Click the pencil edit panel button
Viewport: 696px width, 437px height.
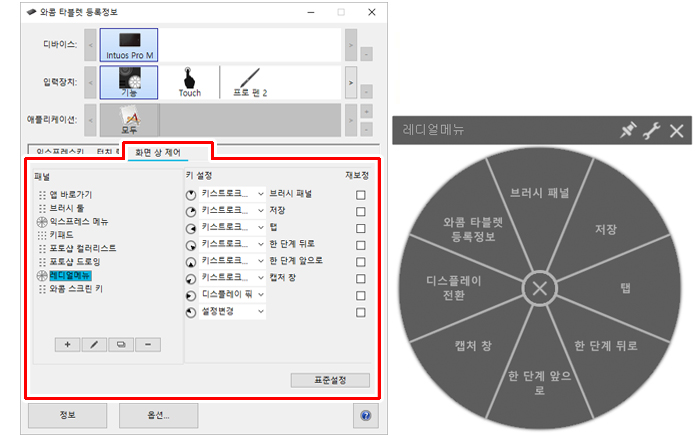click(x=94, y=345)
